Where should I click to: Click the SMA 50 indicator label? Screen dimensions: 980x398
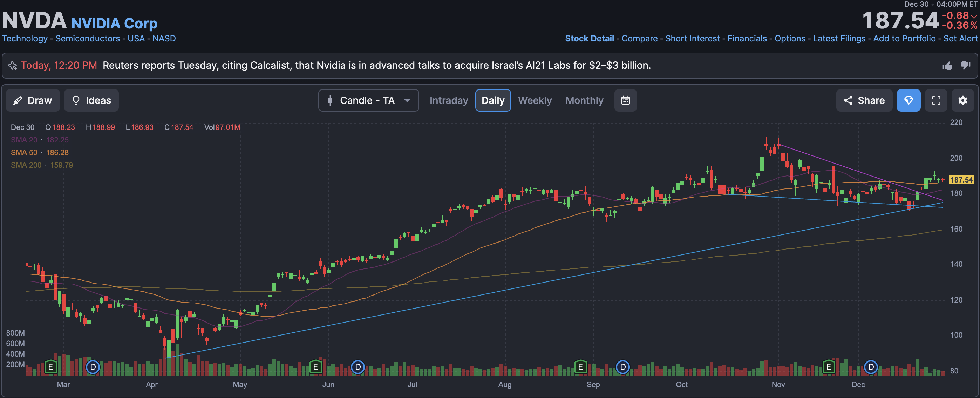pos(24,153)
